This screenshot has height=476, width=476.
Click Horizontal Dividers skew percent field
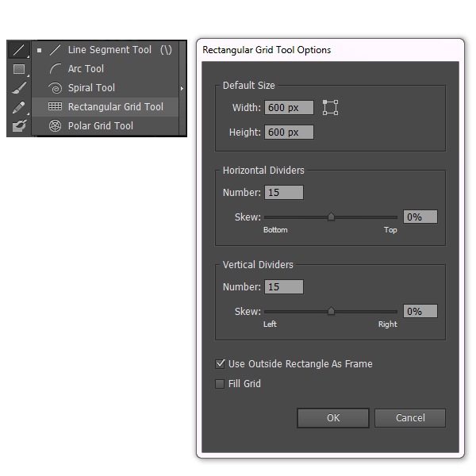(x=420, y=217)
